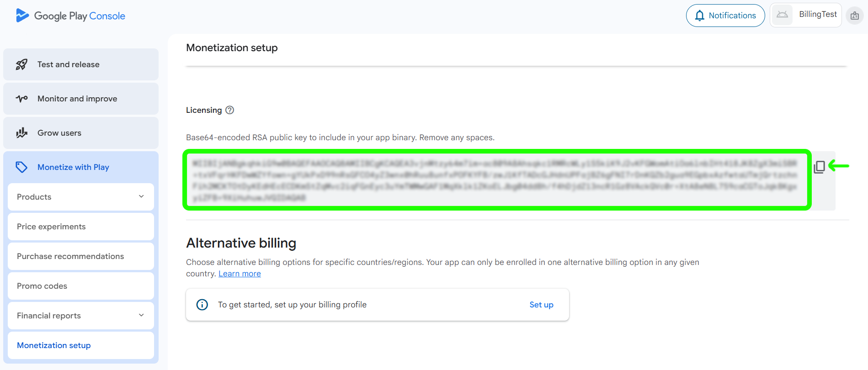
Task: Select Promo codes in sidebar
Action: click(42, 286)
